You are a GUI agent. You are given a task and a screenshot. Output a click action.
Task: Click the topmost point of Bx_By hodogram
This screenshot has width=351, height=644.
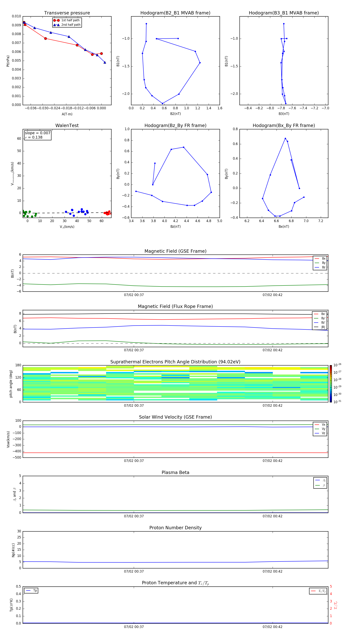click(x=285, y=139)
